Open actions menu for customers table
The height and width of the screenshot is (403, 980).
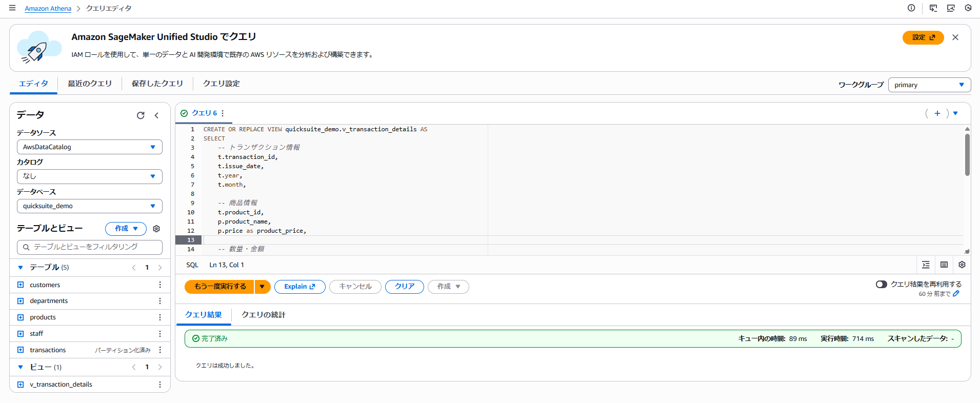coord(160,285)
